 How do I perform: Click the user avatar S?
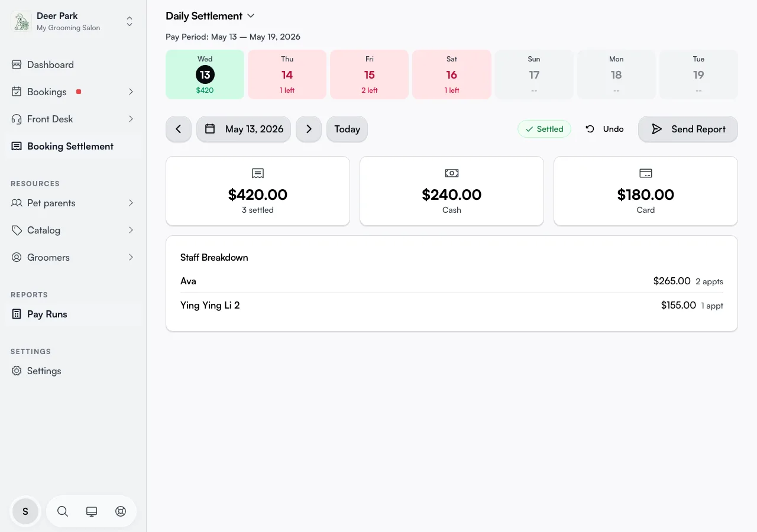25,511
